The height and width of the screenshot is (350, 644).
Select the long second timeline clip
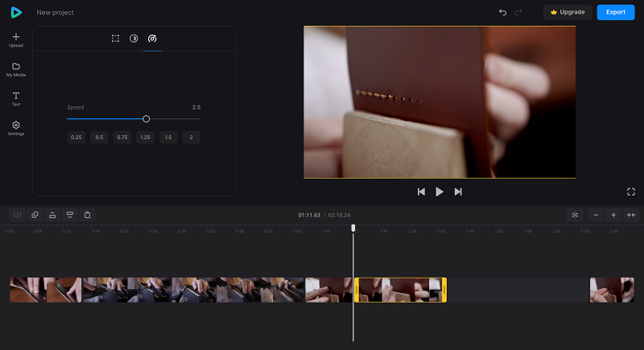tap(193, 290)
